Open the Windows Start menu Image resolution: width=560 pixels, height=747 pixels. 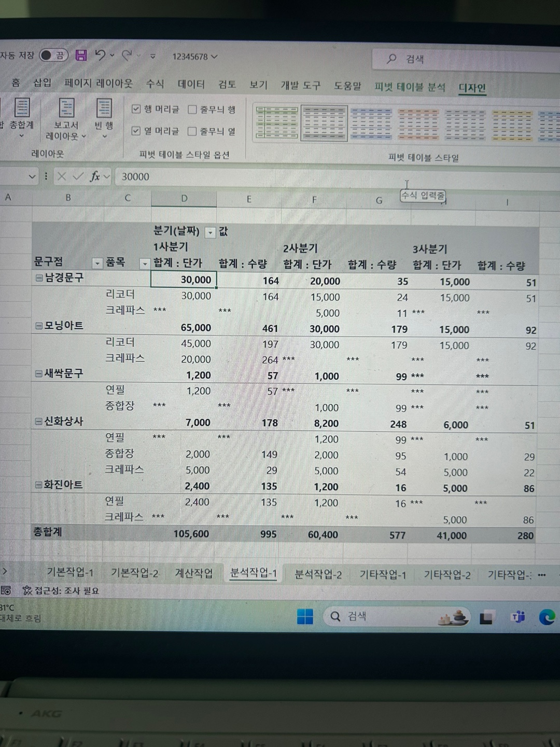(305, 616)
